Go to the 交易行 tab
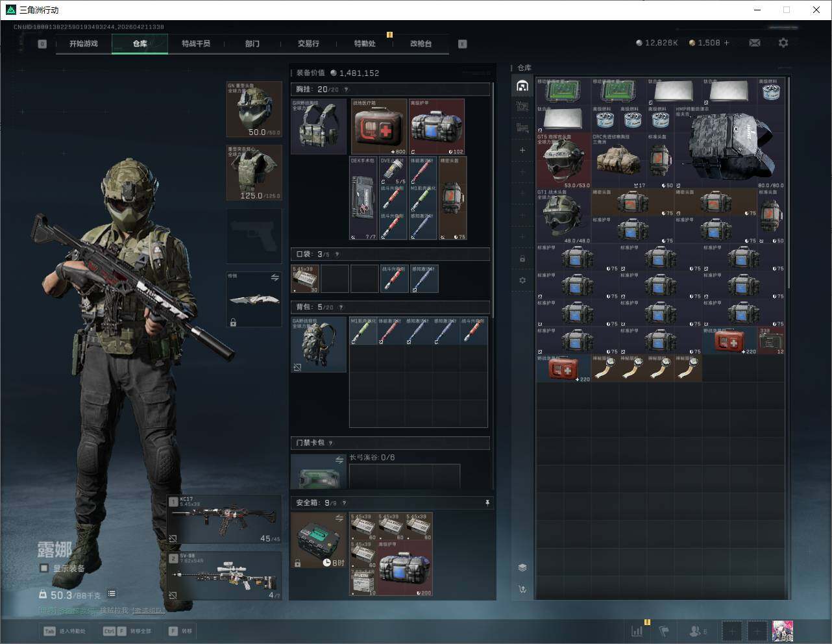Viewport: 832px width, 644px height. (x=308, y=43)
